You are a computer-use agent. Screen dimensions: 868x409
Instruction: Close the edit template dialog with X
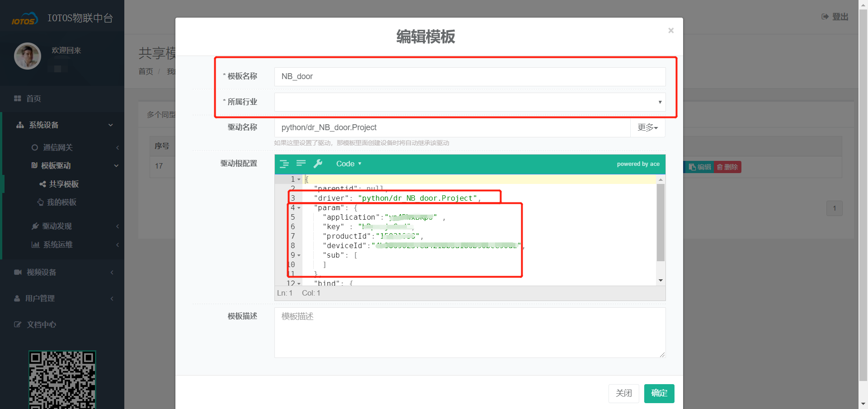pos(671,31)
